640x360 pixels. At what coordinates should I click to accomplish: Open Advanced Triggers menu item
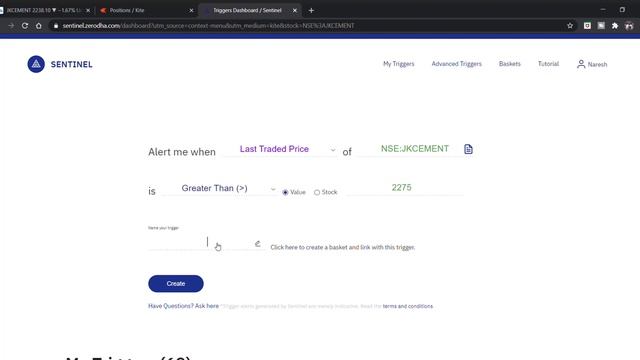point(456,64)
